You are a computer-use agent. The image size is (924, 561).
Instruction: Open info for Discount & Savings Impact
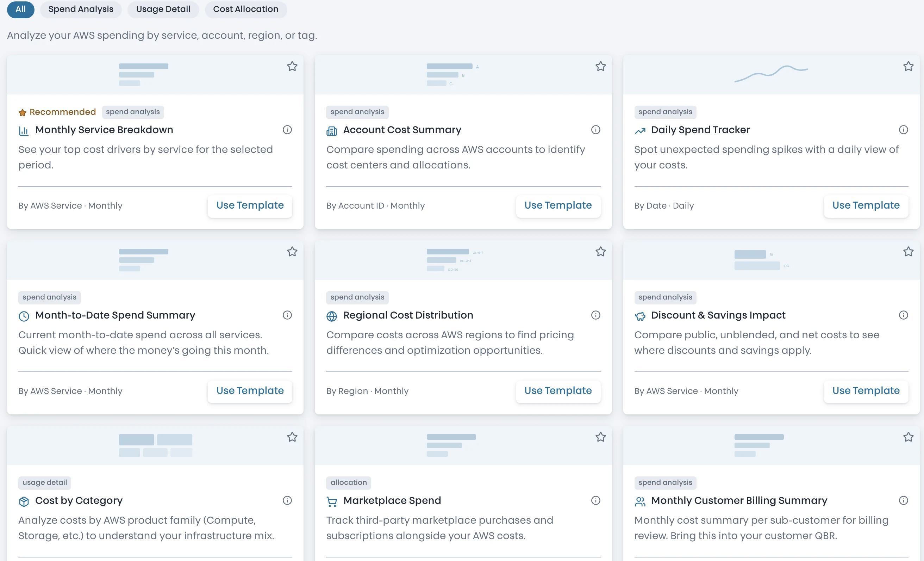pyautogui.click(x=903, y=315)
